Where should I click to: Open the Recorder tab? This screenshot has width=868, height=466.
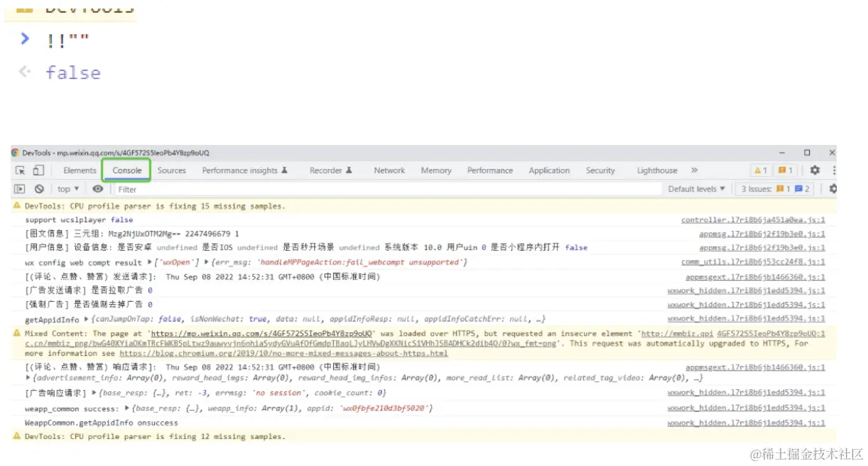[x=331, y=170]
